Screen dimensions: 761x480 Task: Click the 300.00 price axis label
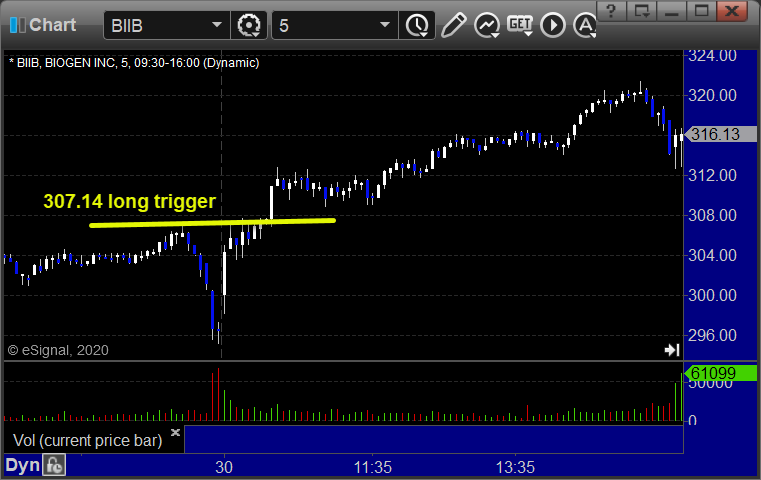tap(712, 295)
